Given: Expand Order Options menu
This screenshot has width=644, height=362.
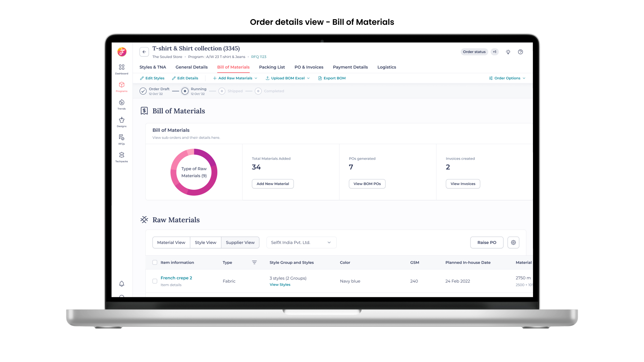Looking at the screenshot, I should (x=507, y=78).
